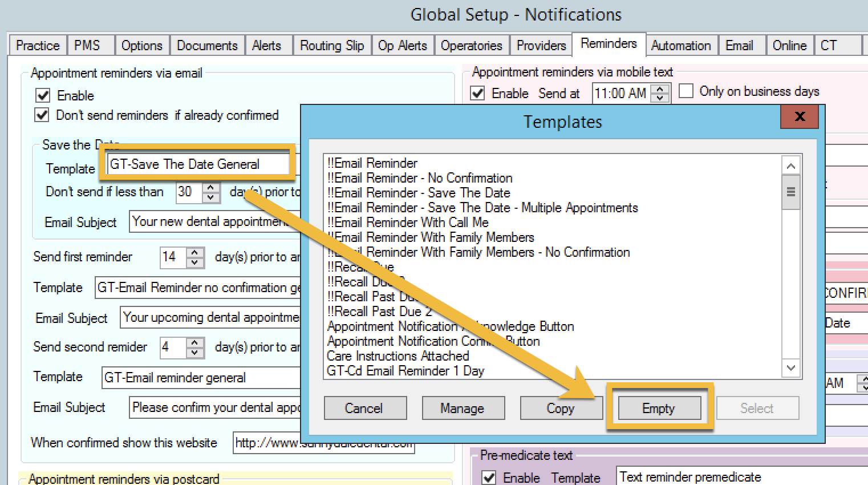Increase the Save the Date days spinner
The width and height of the screenshot is (868, 485).
coord(210,187)
